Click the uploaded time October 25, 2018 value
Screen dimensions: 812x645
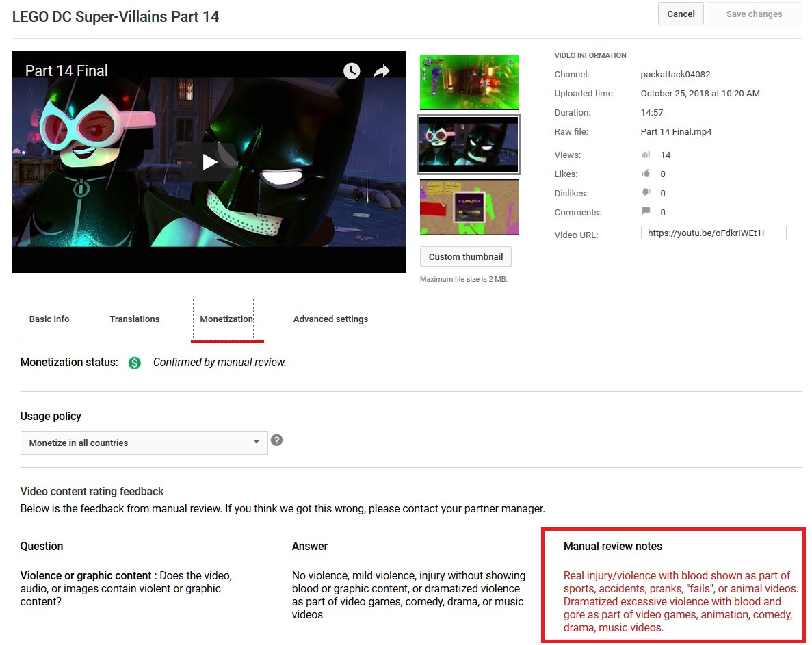click(700, 93)
